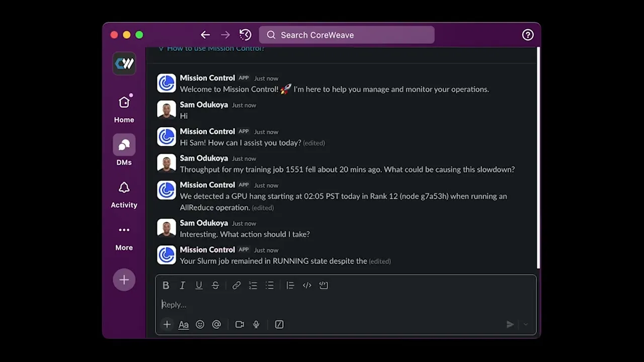Viewport: 644px width, 362px height.
Task: Record a video clip
Action: click(x=239, y=324)
